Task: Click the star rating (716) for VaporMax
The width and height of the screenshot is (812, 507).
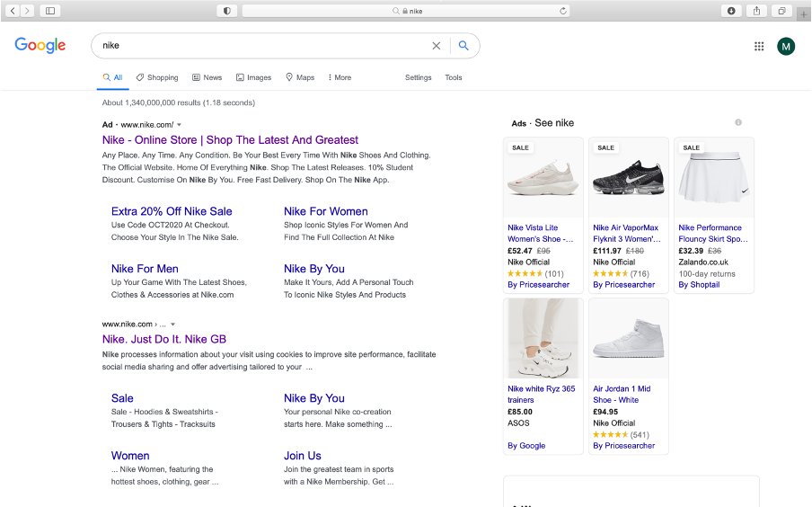Action: pos(621,273)
